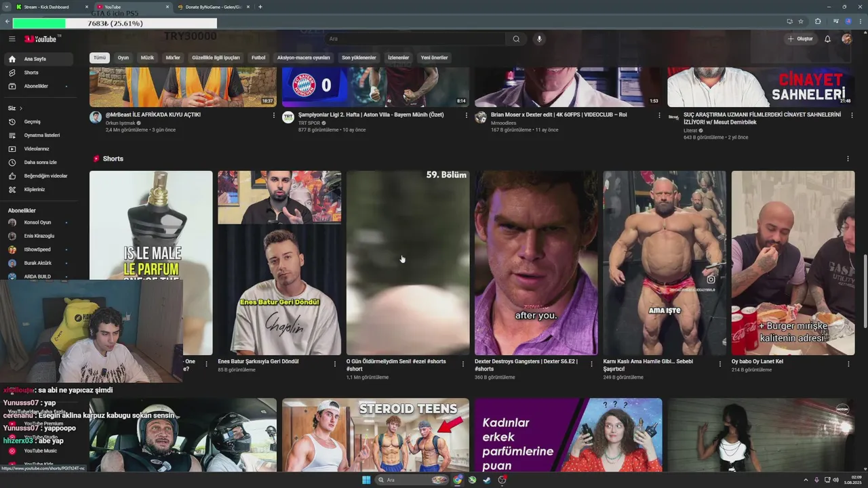This screenshot has height=488, width=868.
Task: Open the STEROID TEENS video thumbnail
Action: (x=376, y=435)
